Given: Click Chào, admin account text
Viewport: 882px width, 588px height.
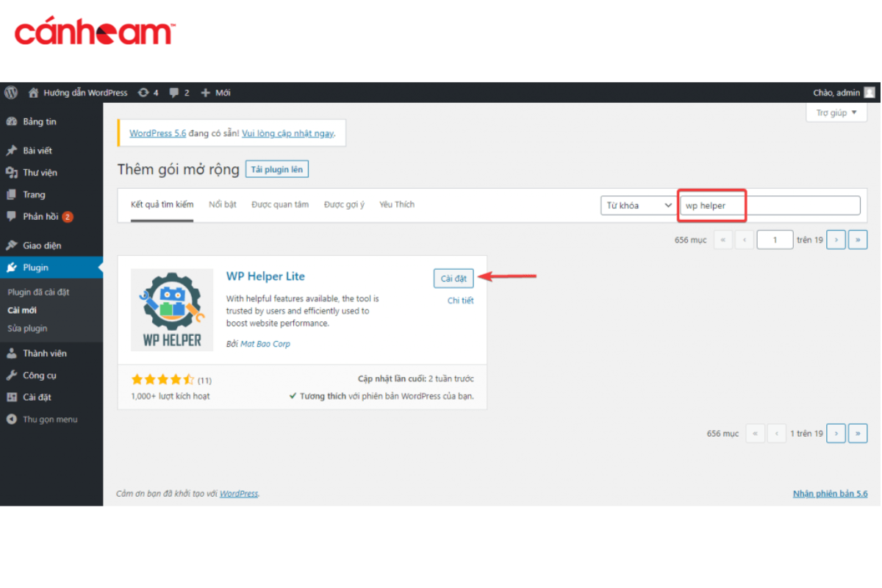Looking at the screenshot, I should tap(836, 93).
